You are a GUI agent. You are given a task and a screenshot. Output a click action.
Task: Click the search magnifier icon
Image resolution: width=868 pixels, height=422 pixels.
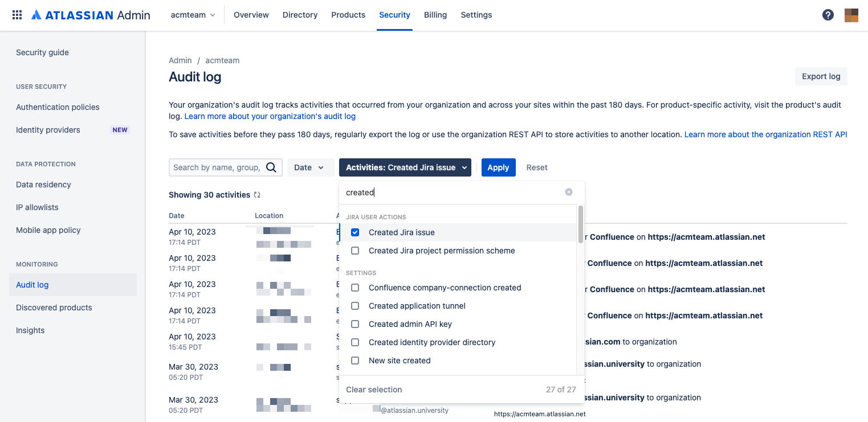(270, 167)
